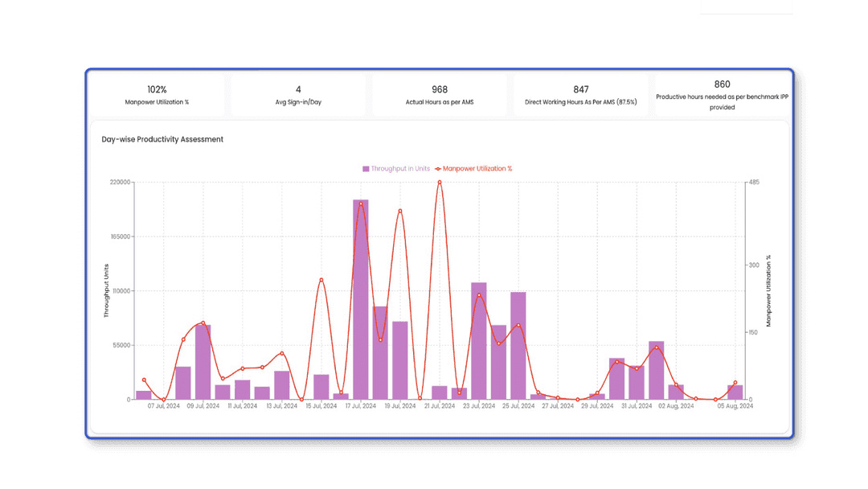Open the 847 Direct Working Hours card

pyautogui.click(x=581, y=95)
